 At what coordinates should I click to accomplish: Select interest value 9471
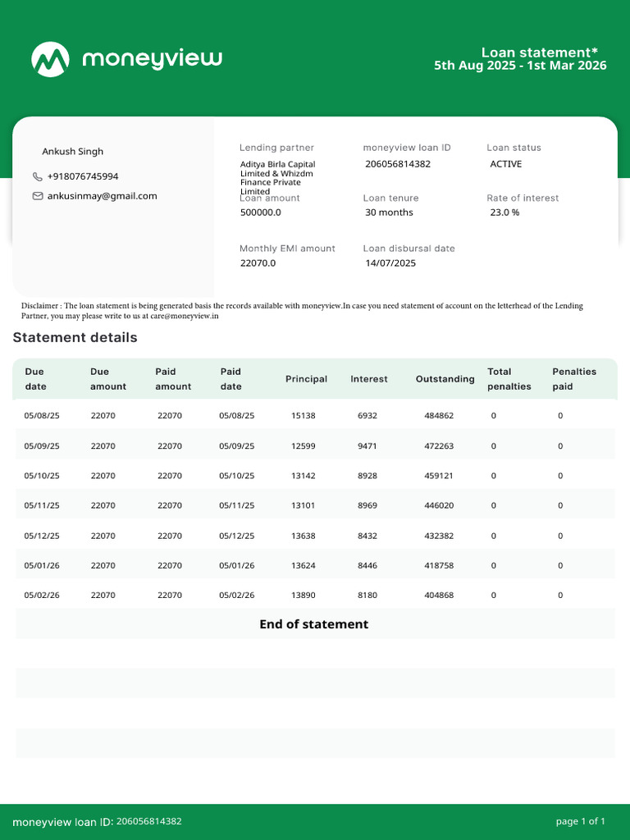(367, 445)
